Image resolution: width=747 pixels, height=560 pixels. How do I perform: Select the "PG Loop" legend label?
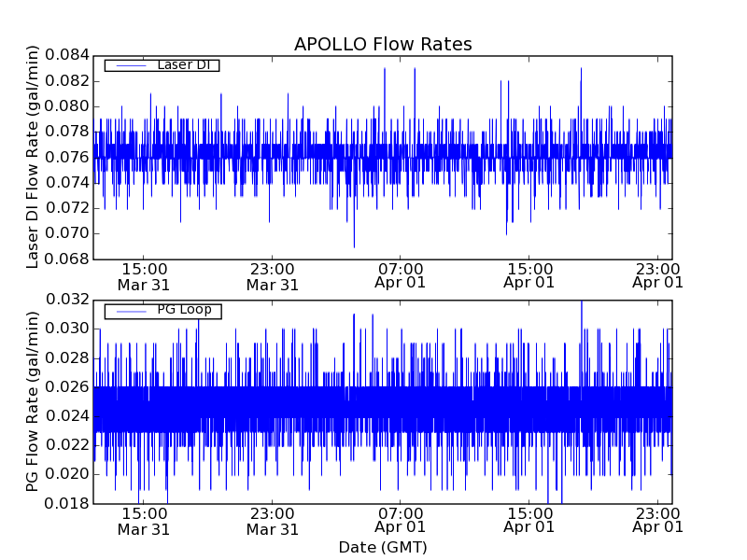(x=183, y=310)
